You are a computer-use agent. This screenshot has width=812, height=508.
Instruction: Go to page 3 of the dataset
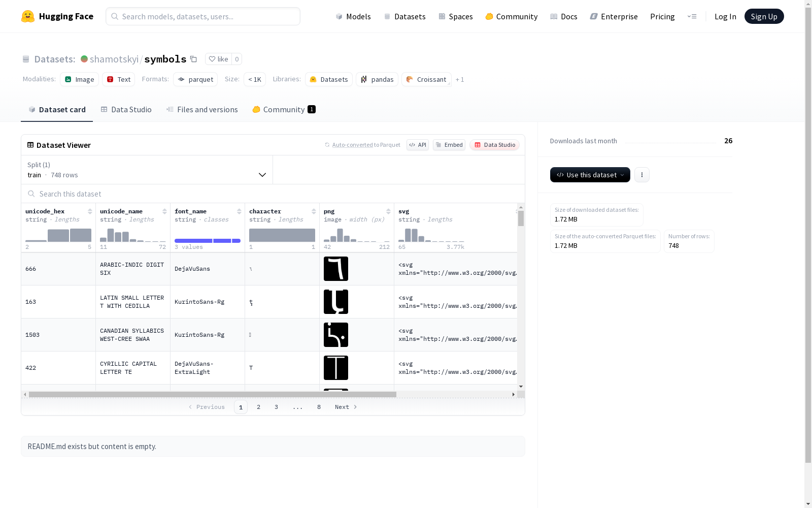(277, 407)
